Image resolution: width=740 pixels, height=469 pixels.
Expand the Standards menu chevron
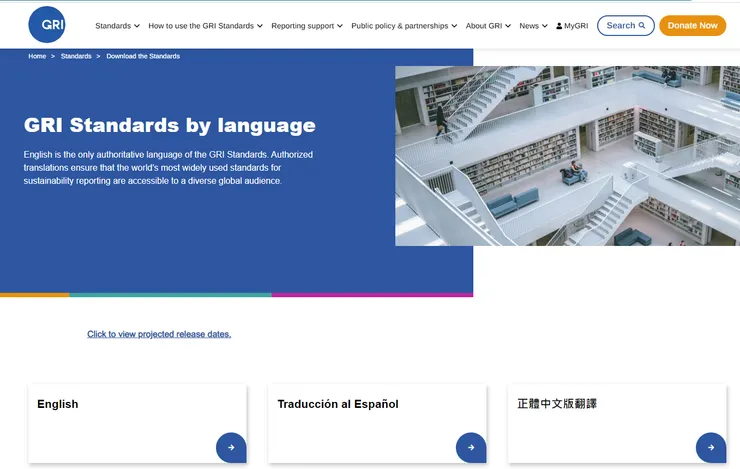[x=137, y=26]
